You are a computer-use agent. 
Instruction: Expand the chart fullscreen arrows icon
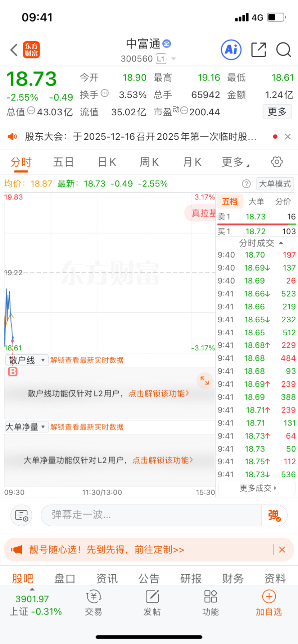coord(205,380)
